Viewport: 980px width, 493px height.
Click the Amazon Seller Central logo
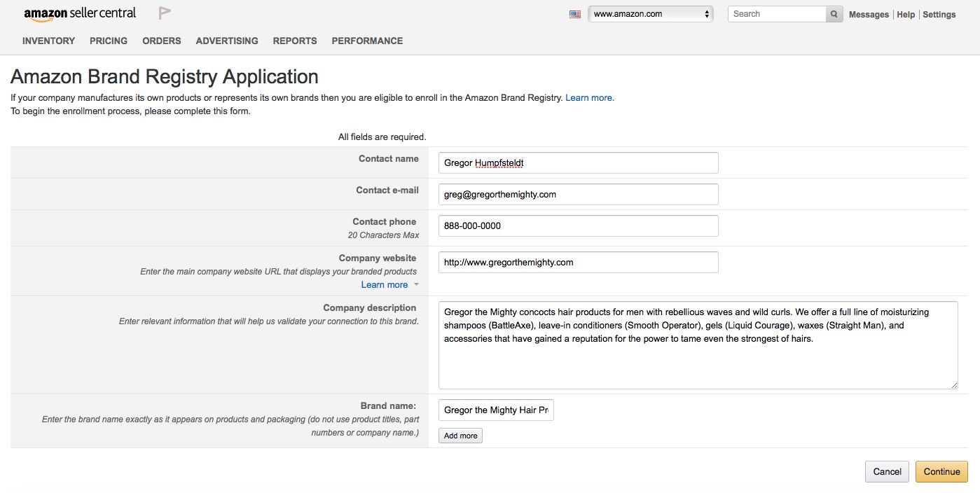(79, 12)
